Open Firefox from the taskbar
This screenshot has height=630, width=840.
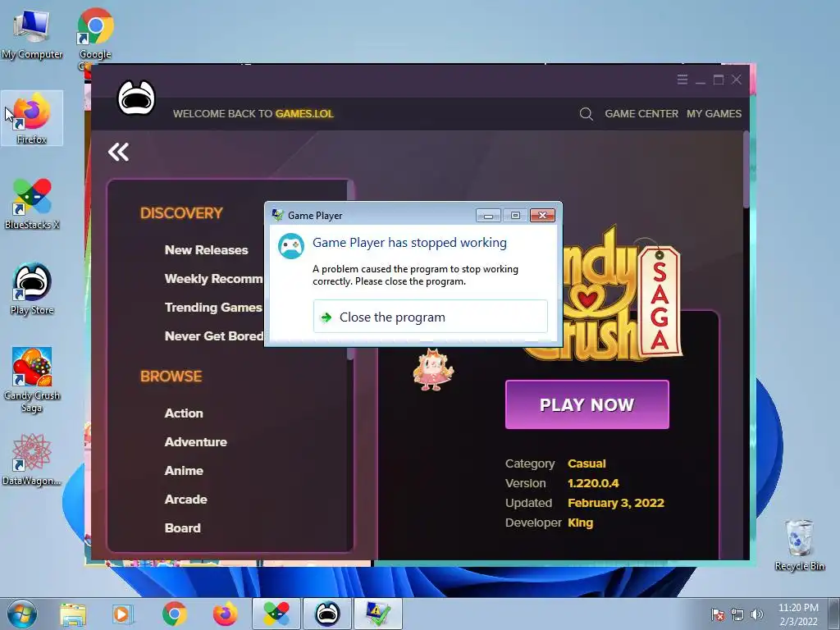coord(225,614)
